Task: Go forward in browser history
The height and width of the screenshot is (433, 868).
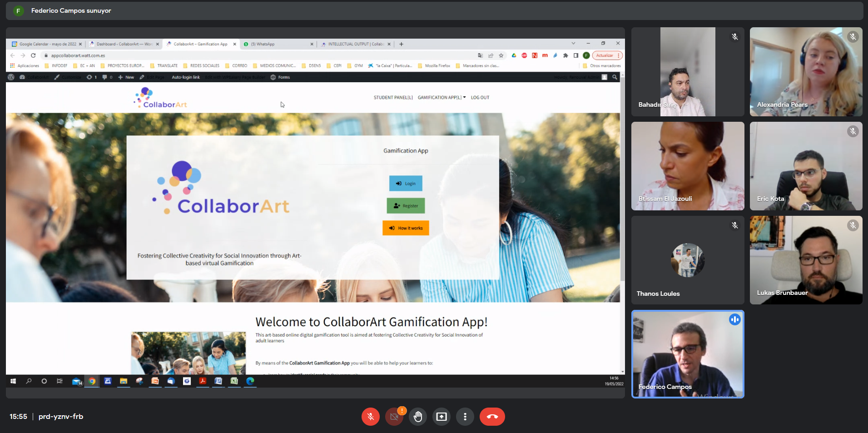Action: pyautogui.click(x=23, y=55)
